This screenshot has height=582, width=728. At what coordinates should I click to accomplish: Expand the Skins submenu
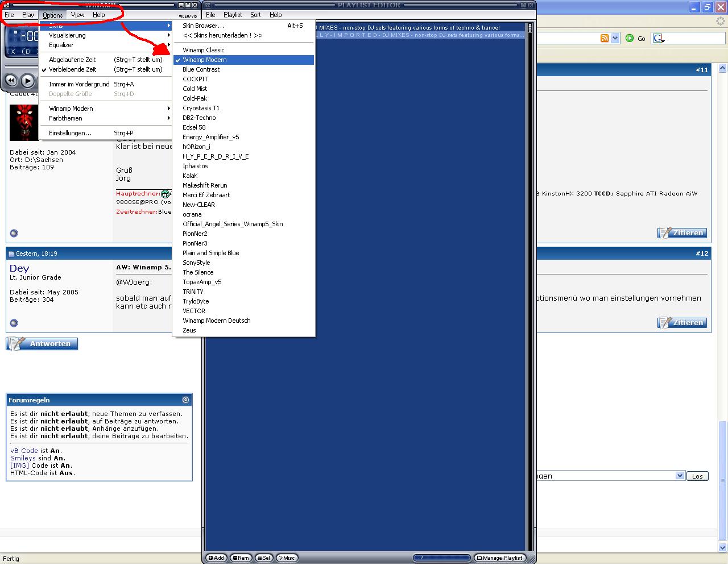tap(106, 26)
